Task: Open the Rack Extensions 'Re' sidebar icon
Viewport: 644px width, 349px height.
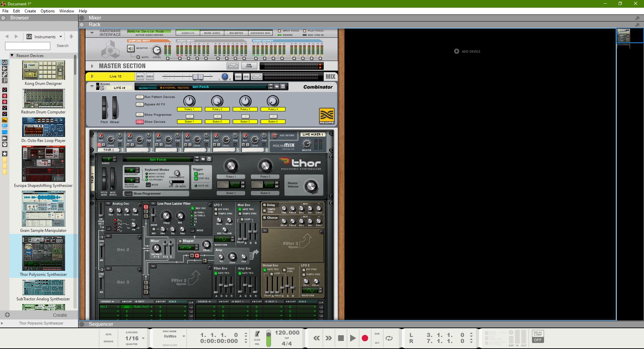Action: coord(5,120)
